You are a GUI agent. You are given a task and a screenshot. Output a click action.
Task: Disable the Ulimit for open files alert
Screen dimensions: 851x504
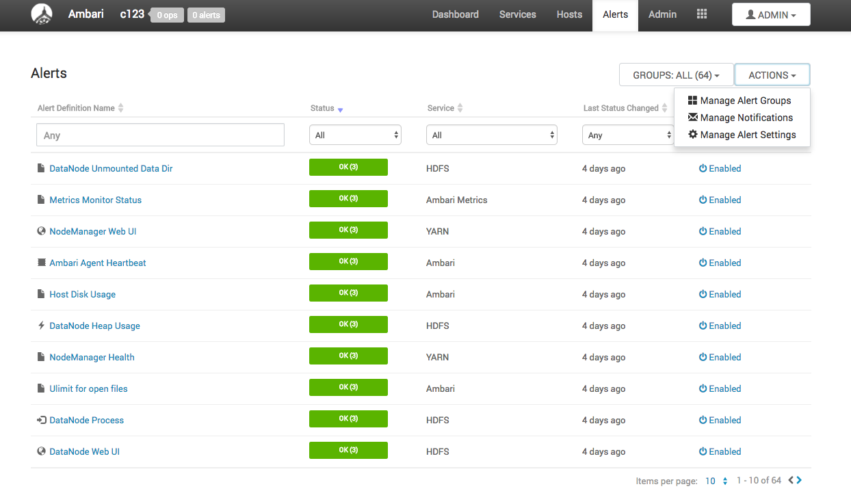(720, 388)
